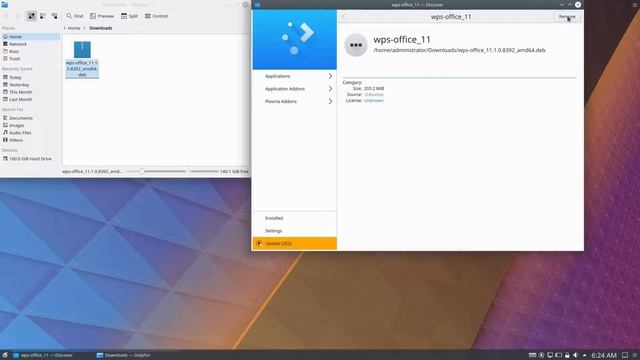Go back in Dolphin toolbar
Image resolution: width=640 pixels, height=360 pixels.
tap(6, 16)
